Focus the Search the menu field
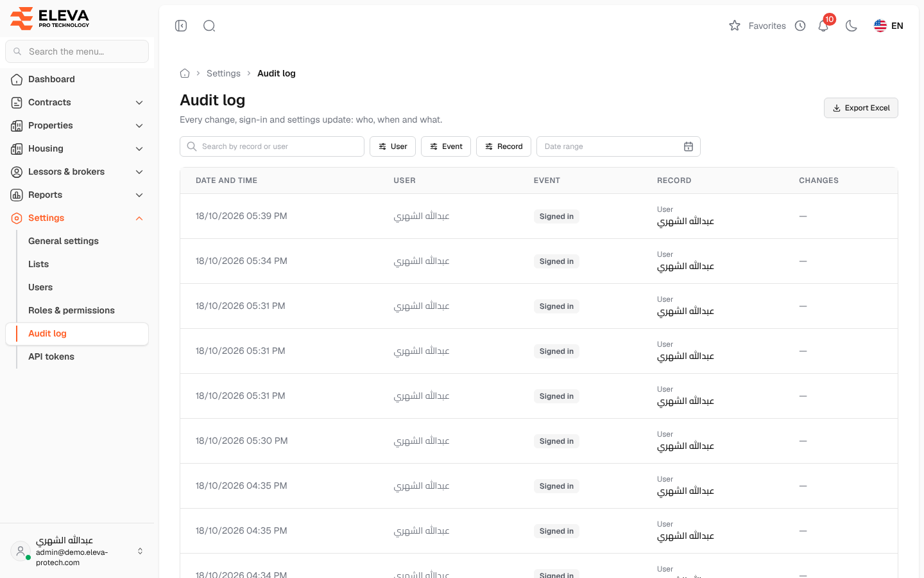924x578 pixels. point(77,51)
